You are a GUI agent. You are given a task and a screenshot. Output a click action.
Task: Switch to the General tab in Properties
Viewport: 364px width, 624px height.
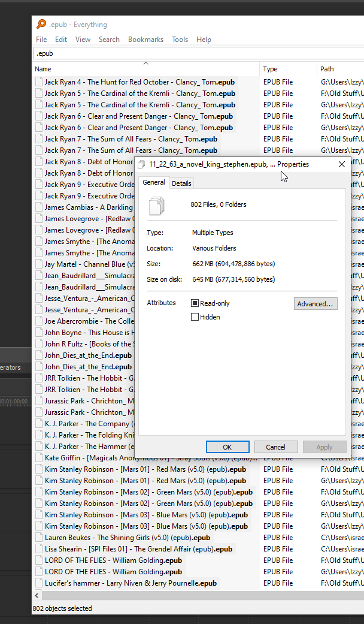(154, 182)
